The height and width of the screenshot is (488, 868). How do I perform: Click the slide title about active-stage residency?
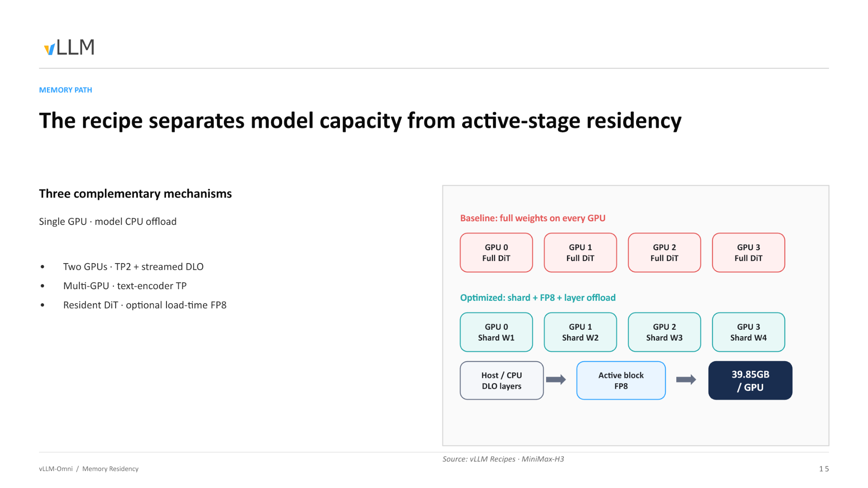(360, 120)
